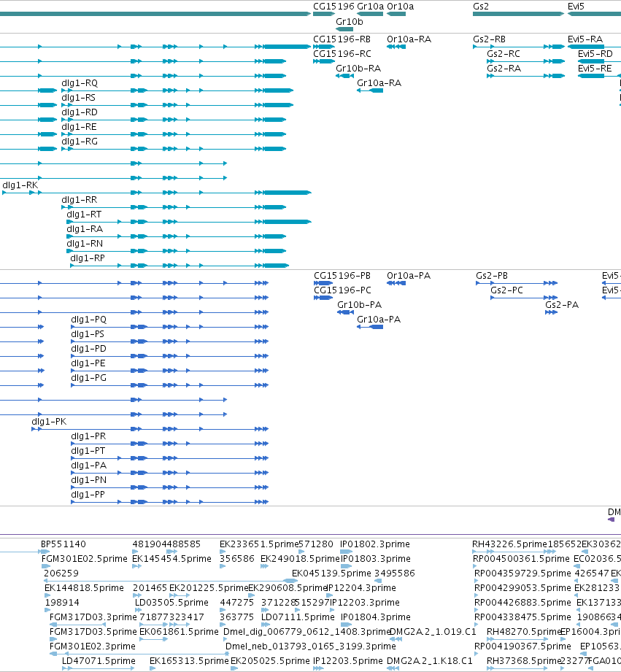The height and width of the screenshot is (672, 621).
Task: Click the dlg1-PD protein label
Action: [89, 349]
